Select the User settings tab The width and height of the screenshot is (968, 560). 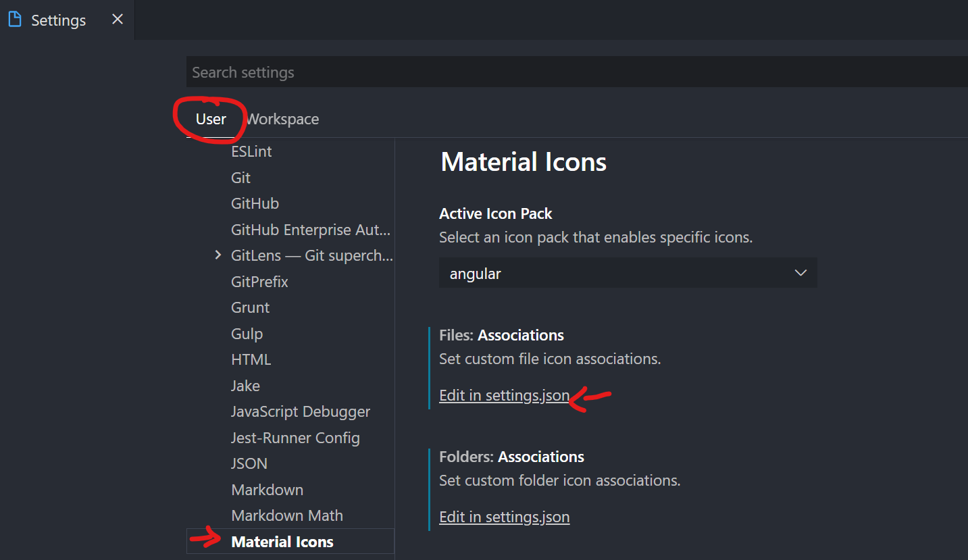tap(210, 118)
